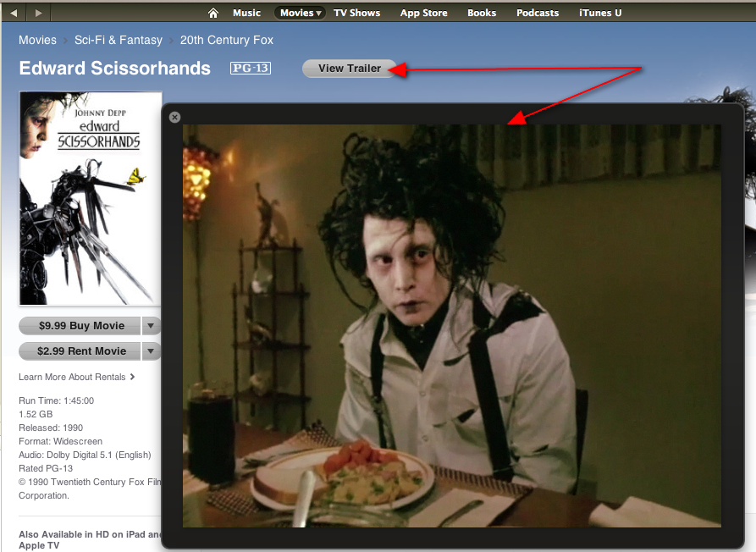Click the trailer video frame
The height and width of the screenshot is (552, 756).
click(x=452, y=326)
